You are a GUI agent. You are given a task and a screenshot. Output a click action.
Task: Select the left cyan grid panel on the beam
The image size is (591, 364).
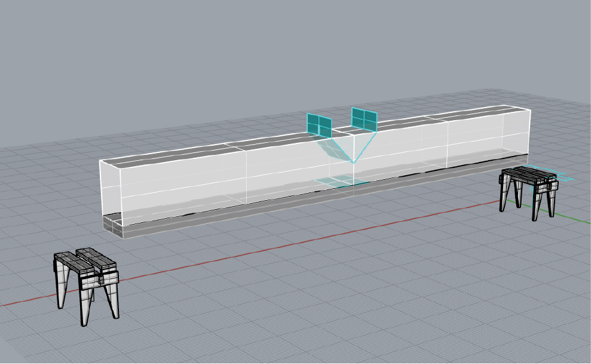(319, 125)
